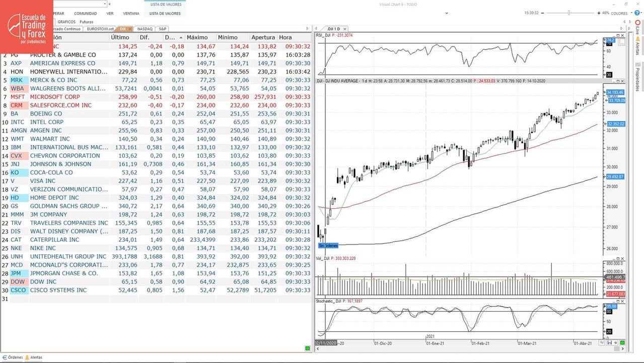Viewport: 644px width, 363px height.
Task: Open the help icon in top bar
Action: pyautogui.click(x=637, y=13)
